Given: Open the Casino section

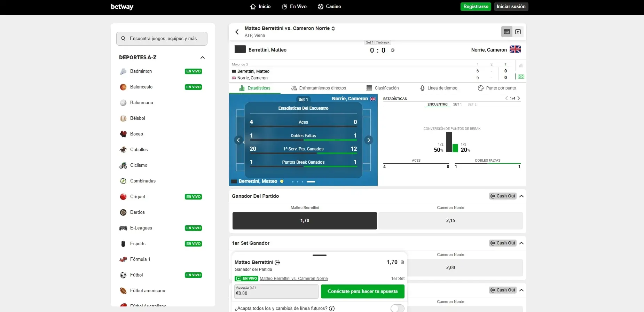Looking at the screenshot, I should [x=329, y=7].
